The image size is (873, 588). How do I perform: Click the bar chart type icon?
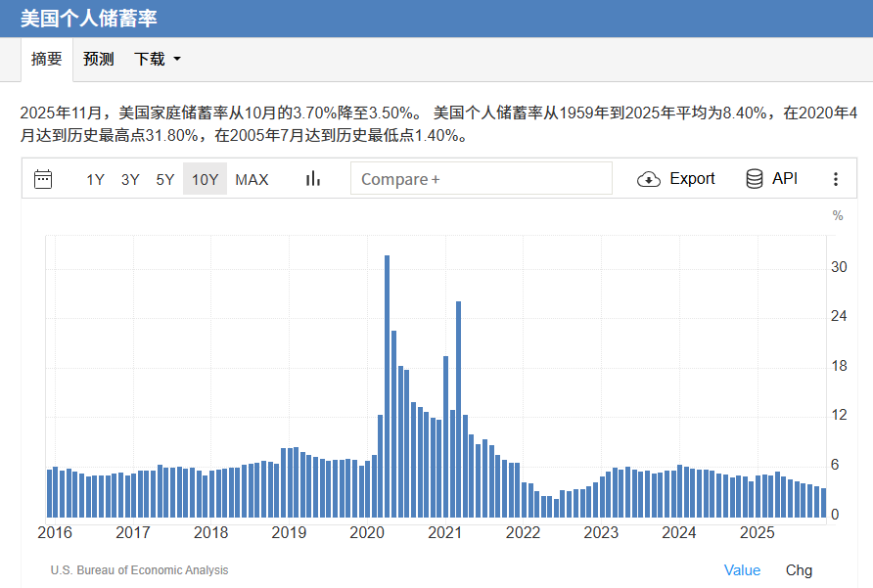pos(312,178)
